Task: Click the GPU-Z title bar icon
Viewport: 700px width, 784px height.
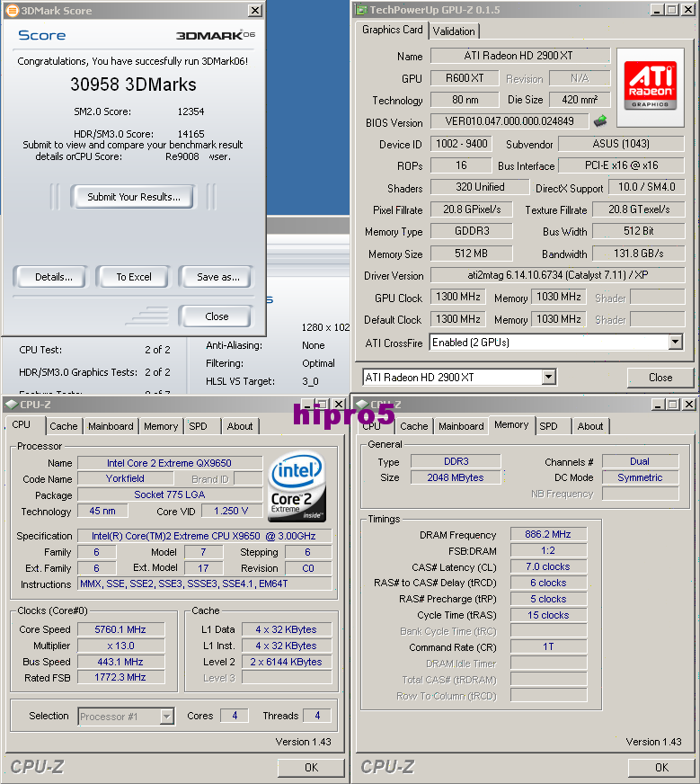Action: click(x=361, y=10)
